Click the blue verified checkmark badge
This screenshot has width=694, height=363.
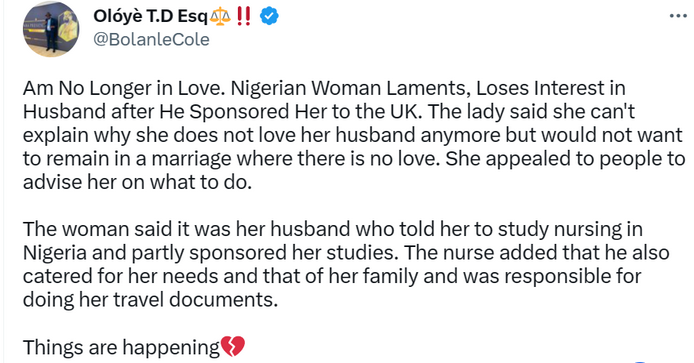269,16
